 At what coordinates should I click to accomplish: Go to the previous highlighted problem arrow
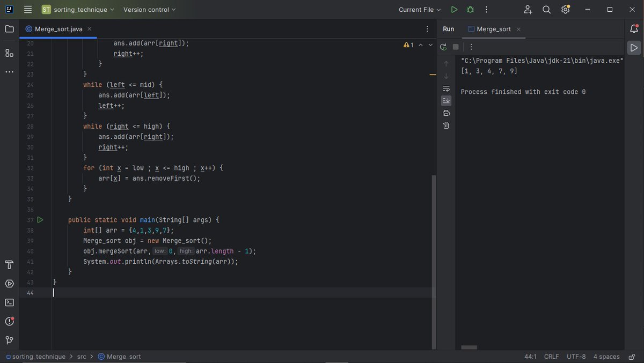[x=420, y=45]
